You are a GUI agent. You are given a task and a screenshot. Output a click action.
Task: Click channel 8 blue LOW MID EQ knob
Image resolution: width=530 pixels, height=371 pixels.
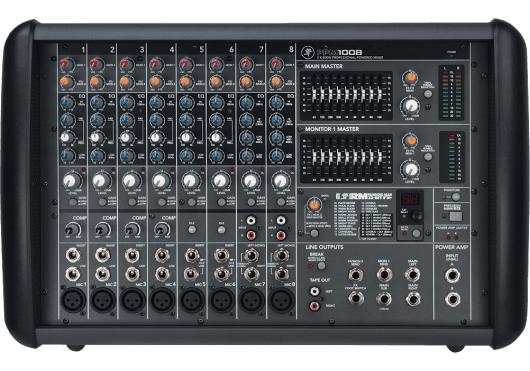(x=276, y=138)
